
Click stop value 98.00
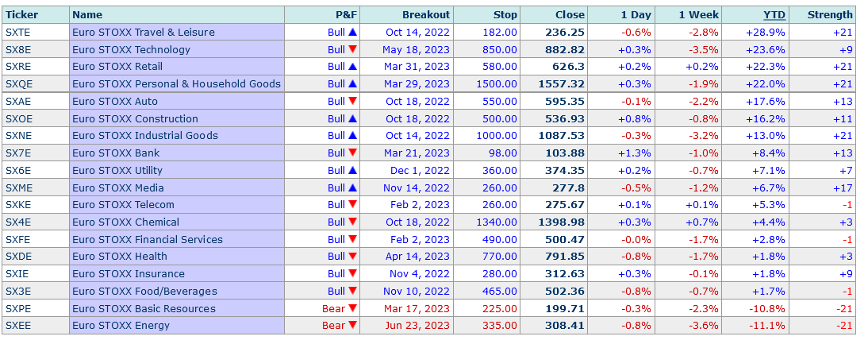[503, 153]
